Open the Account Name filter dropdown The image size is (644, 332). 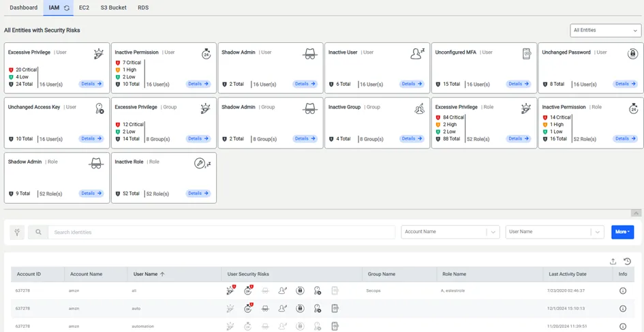coord(450,232)
